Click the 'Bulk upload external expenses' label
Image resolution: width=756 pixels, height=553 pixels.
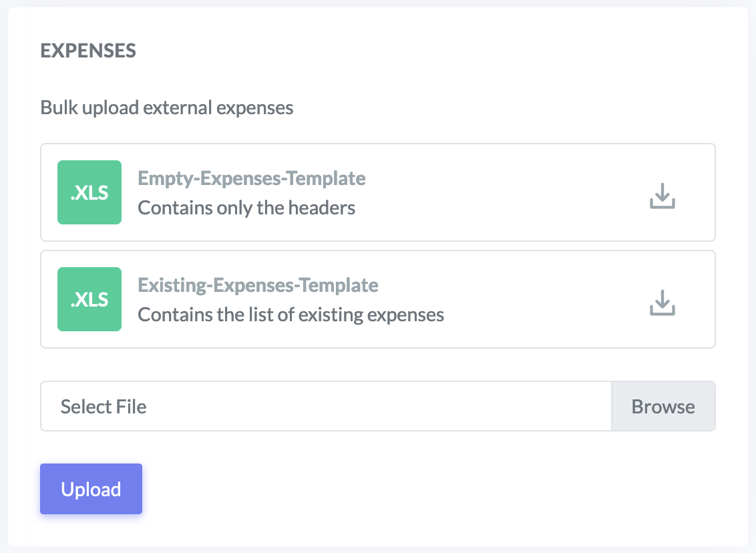[167, 108]
